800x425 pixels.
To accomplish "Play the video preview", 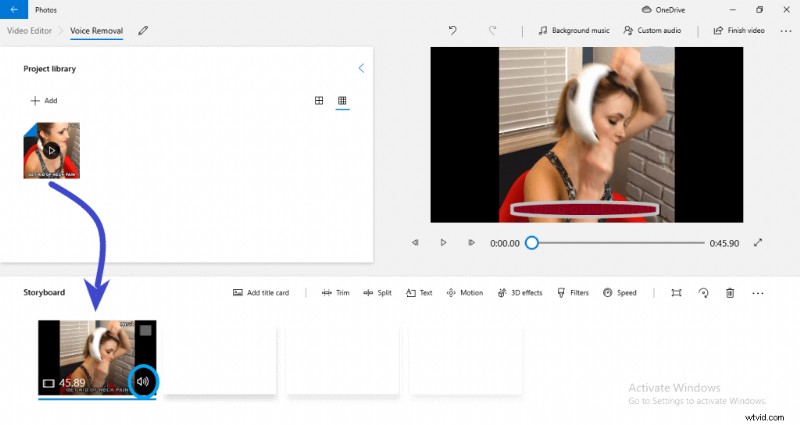I will click(443, 243).
